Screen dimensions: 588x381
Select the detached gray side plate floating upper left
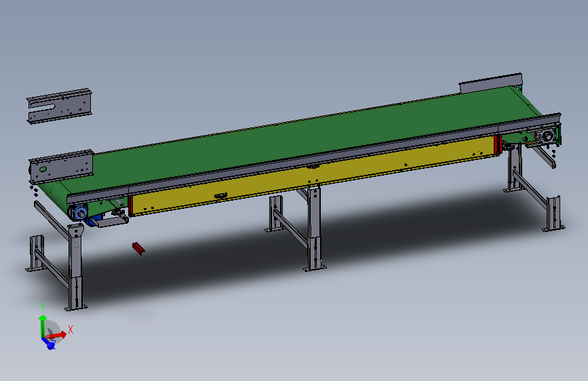tap(59, 105)
